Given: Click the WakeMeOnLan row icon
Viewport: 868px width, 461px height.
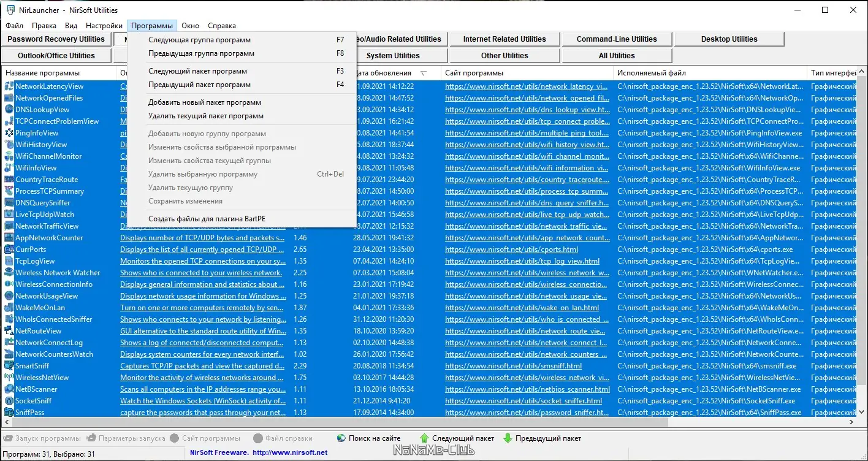Looking at the screenshot, I should tap(9, 308).
